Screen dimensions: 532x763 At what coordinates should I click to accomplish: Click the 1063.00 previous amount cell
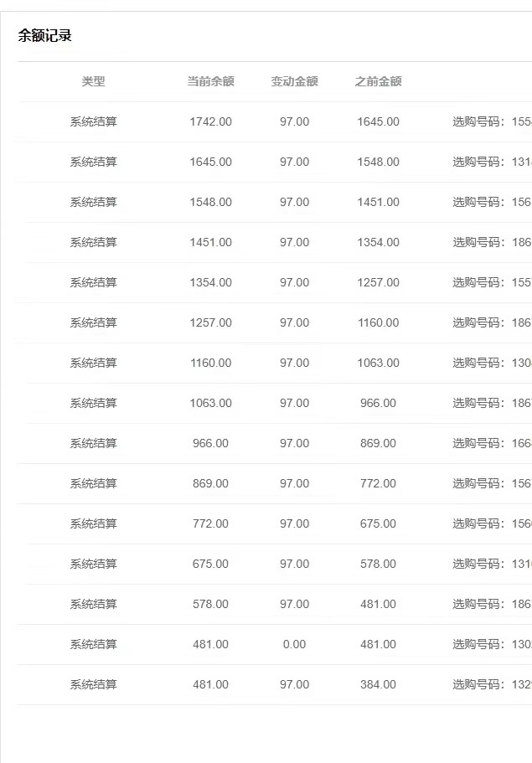[x=378, y=363]
